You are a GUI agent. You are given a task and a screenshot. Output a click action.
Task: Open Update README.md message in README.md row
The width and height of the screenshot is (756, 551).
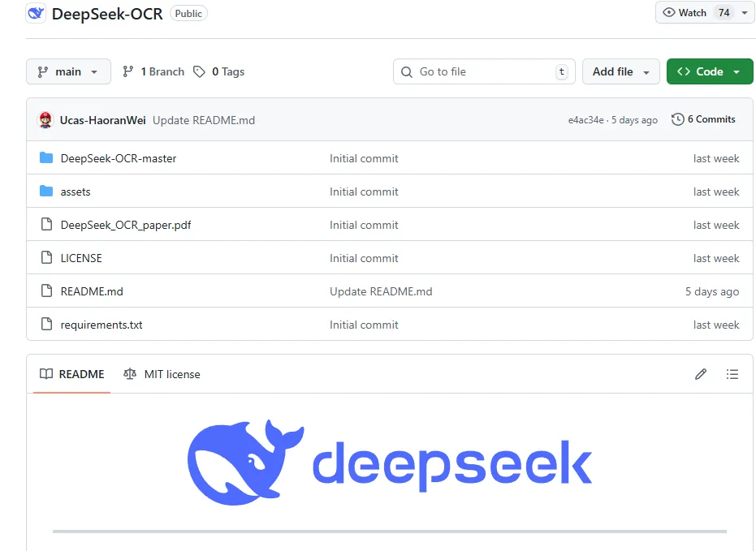click(381, 291)
